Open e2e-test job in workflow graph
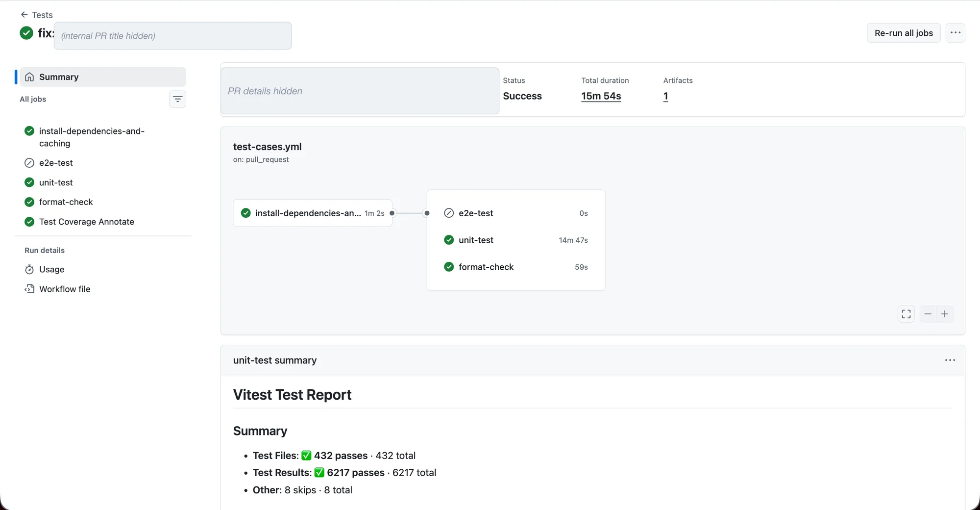The width and height of the screenshot is (980, 510). 515,213
